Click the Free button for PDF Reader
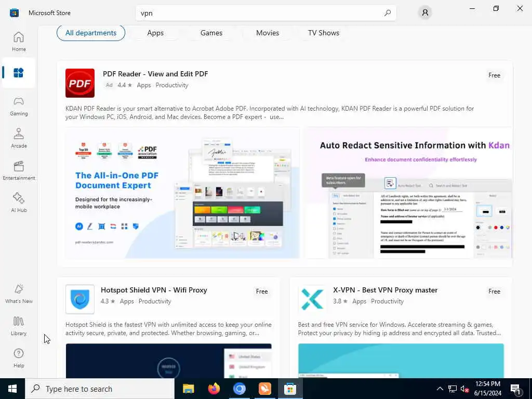The image size is (532, 399). [x=495, y=75]
